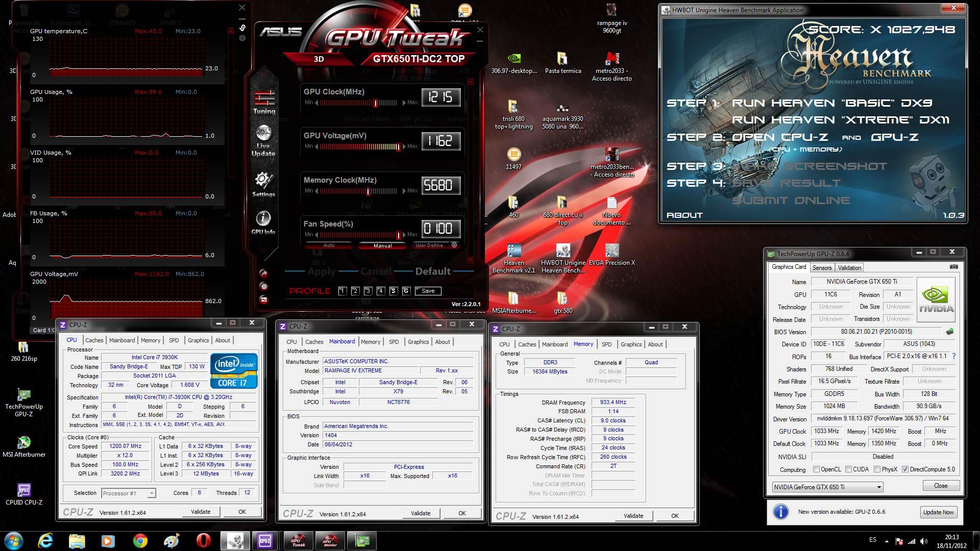Launch Google Chrome from the taskbar
Image resolution: width=980 pixels, height=551 pixels.
pyautogui.click(x=140, y=540)
